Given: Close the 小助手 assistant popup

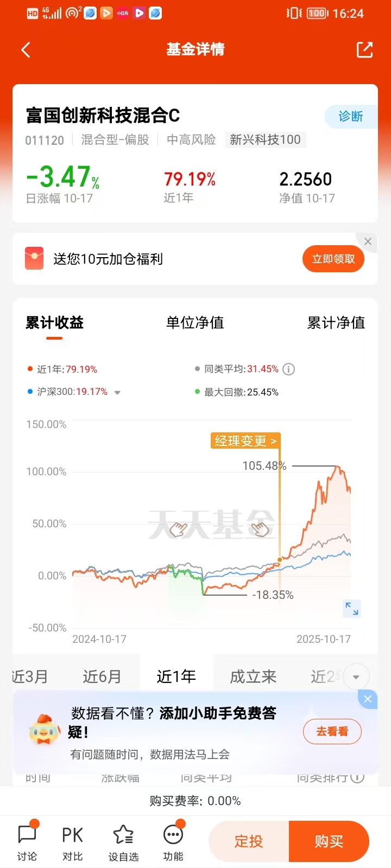Looking at the screenshot, I should tap(368, 699).
